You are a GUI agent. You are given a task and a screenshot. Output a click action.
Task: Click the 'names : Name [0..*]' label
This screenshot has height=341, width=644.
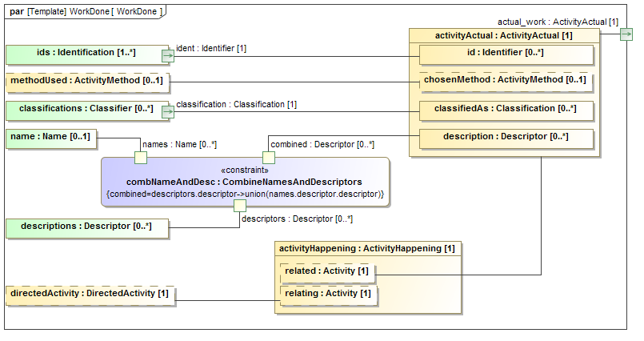pyautogui.click(x=179, y=145)
